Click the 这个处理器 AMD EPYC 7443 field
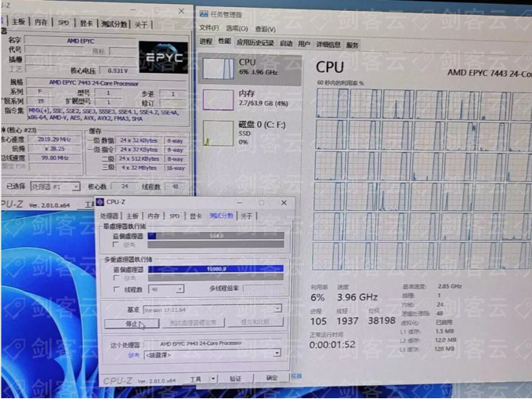Viewport: 532px width, 399px height. pos(212,343)
